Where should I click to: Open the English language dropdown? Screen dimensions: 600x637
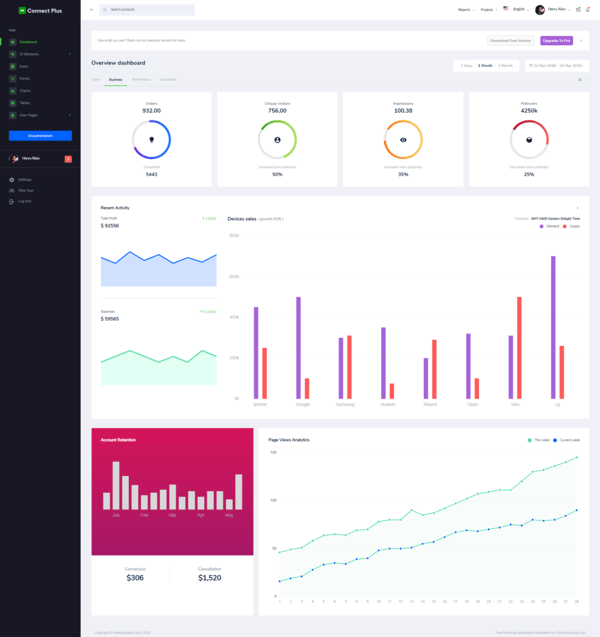point(517,9)
